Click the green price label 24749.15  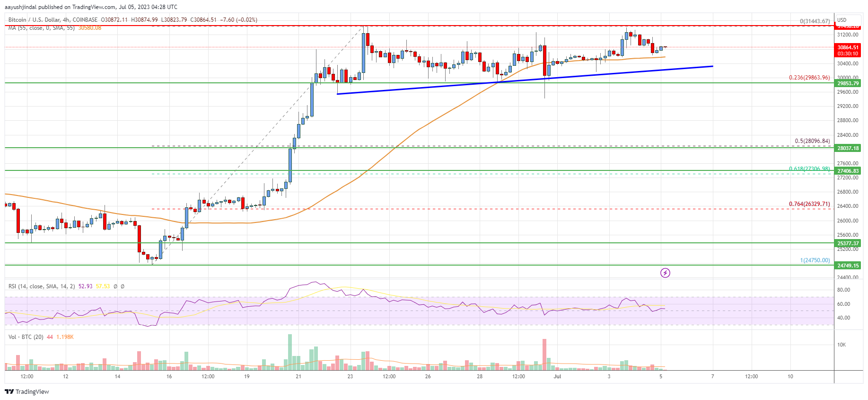(848, 266)
